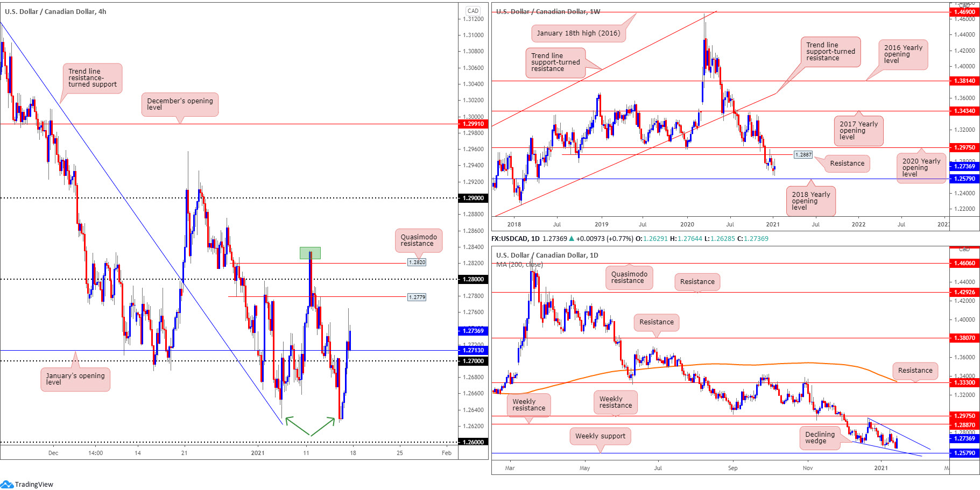The width and height of the screenshot is (980, 490).
Task: Click the 1.2887 price tag on weekly chart
Action: coord(803,154)
